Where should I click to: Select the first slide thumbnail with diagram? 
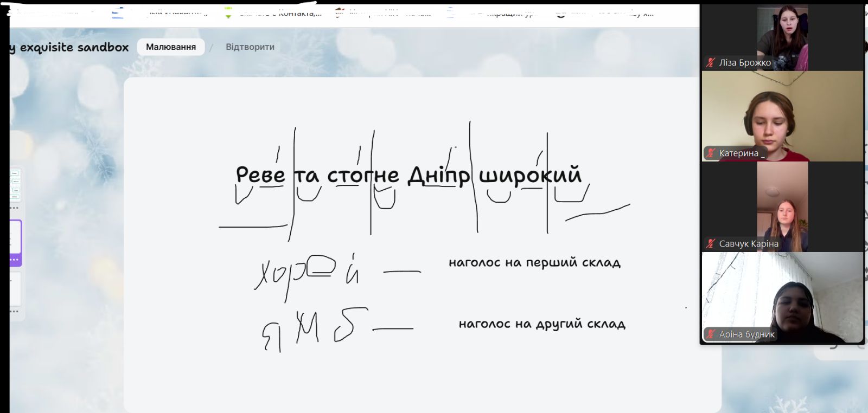[15, 184]
